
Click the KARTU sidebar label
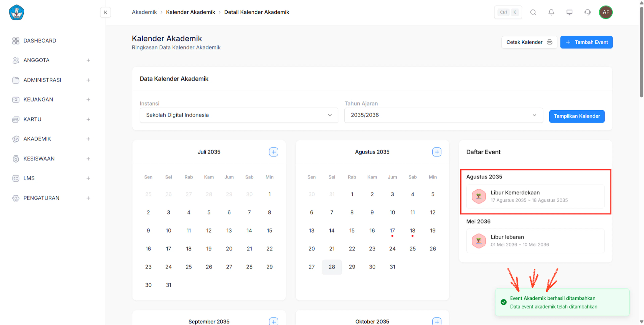point(32,119)
